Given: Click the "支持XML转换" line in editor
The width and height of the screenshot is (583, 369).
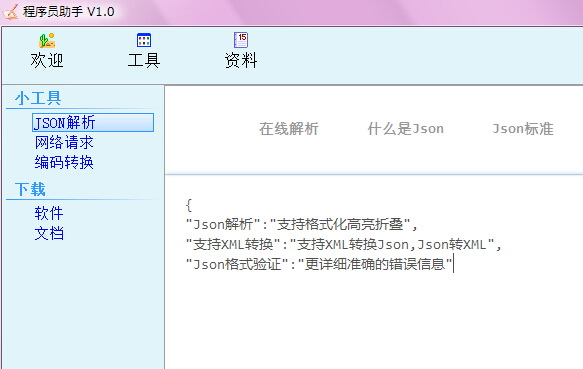Looking at the screenshot, I should [344, 245].
